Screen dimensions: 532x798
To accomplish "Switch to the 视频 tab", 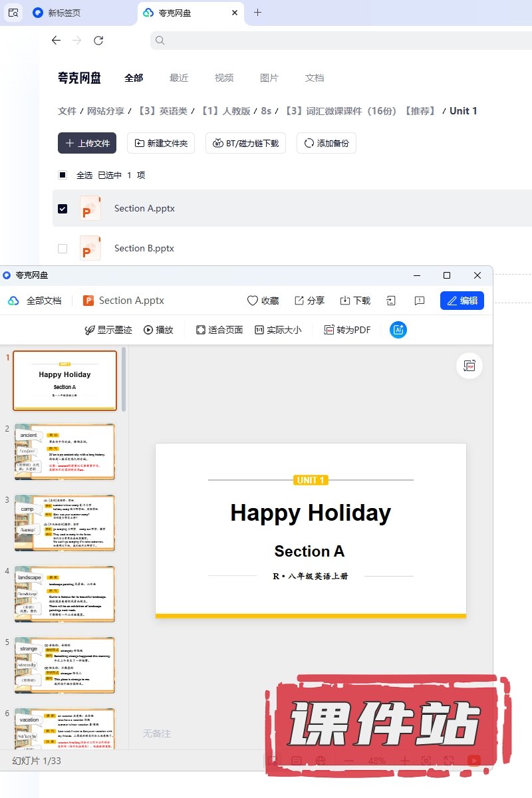I will (x=224, y=78).
